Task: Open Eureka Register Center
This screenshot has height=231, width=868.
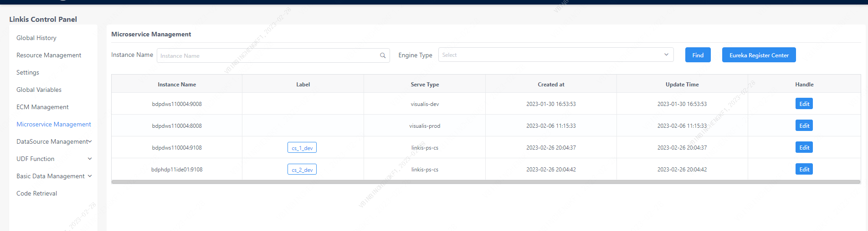Action: (x=759, y=55)
